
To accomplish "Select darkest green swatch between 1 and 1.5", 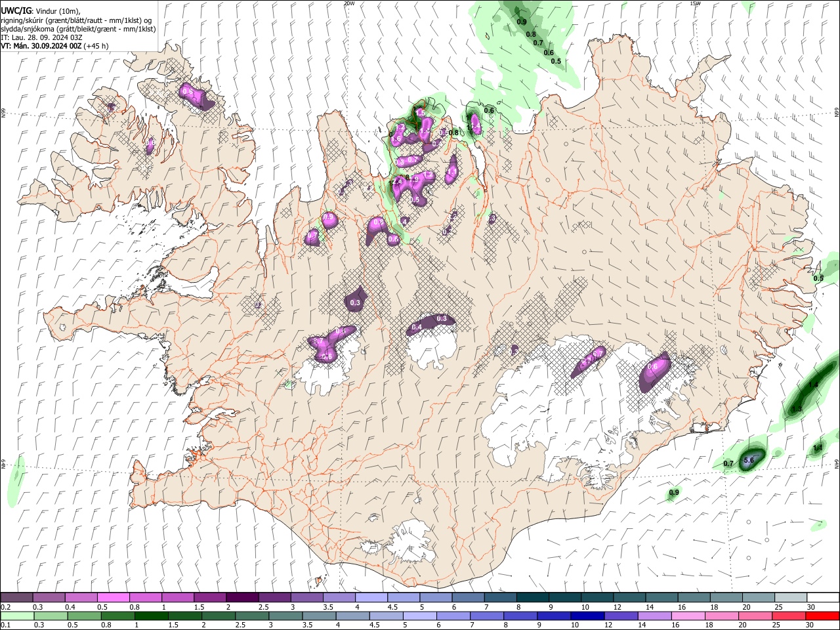I will 151,616.
